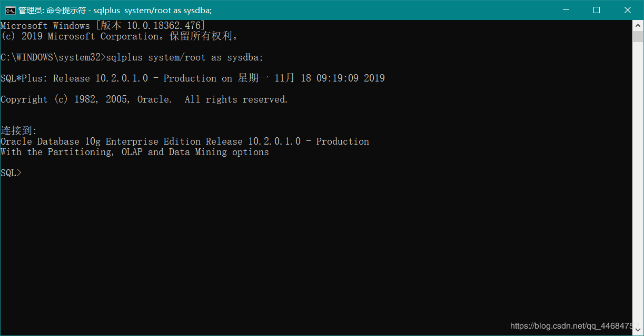Click the C:\WINDOWS\system32> path prompt
Viewport: 644px width, 336px height.
click(x=53, y=57)
